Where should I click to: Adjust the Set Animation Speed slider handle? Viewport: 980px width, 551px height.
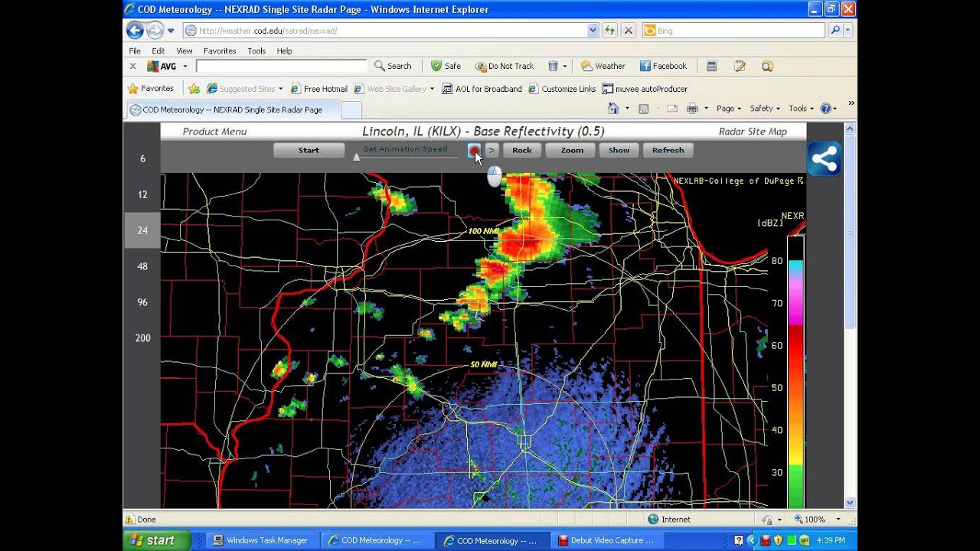click(356, 157)
